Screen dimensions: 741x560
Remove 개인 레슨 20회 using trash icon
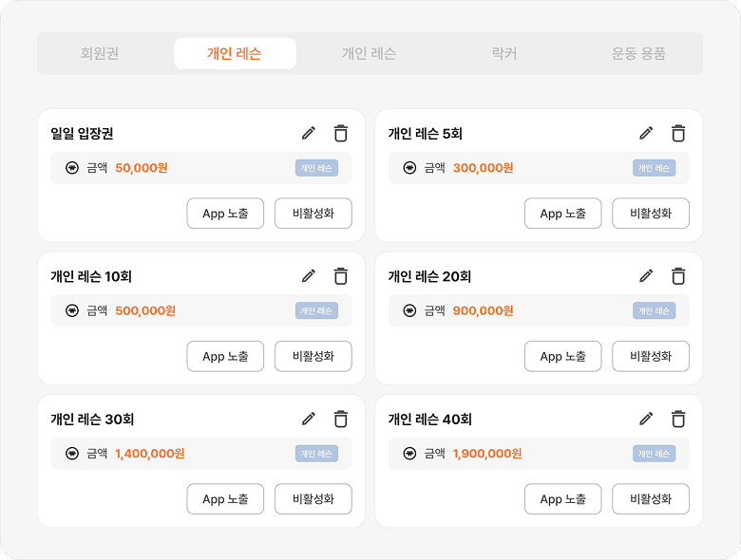coord(678,276)
